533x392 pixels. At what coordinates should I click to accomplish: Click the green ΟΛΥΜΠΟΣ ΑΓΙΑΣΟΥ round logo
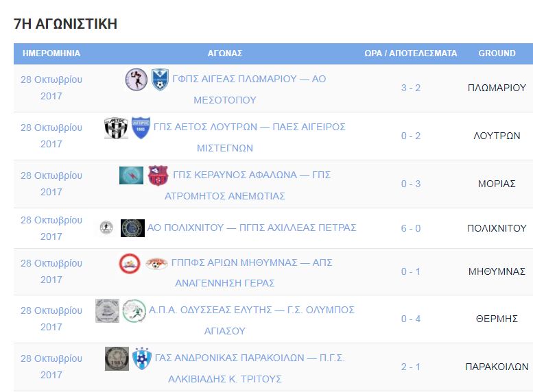pos(134,310)
